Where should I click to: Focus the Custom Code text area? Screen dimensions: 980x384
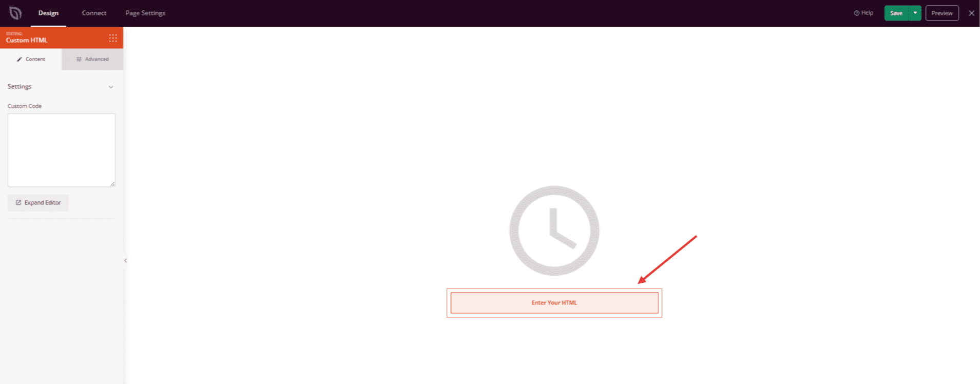62,150
